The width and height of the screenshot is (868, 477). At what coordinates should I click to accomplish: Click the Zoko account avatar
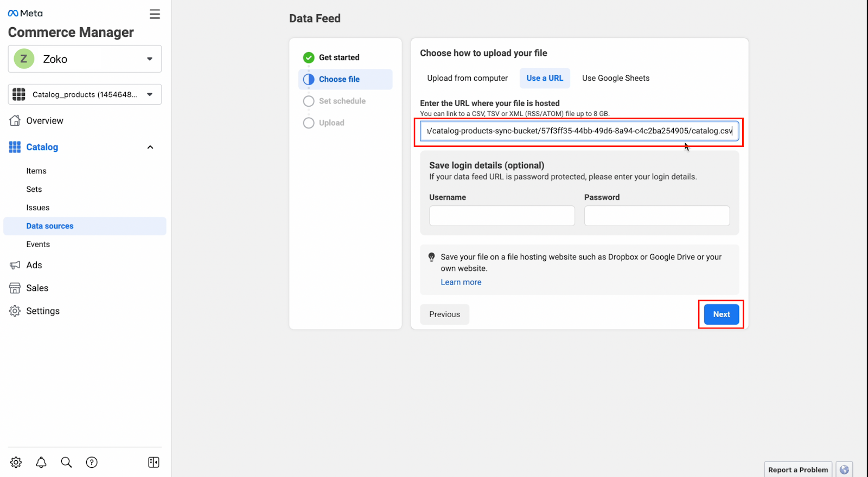pyautogui.click(x=24, y=59)
